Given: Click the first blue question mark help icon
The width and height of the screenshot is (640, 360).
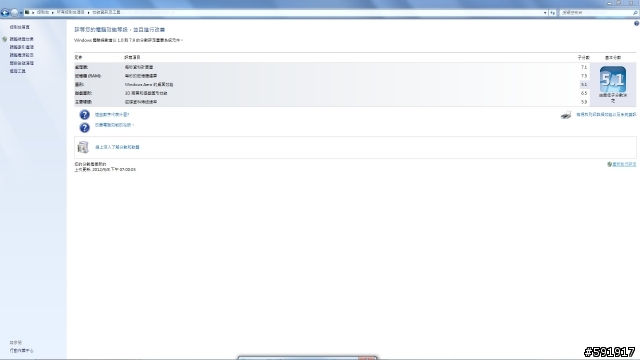Looking at the screenshot, I should [84, 115].
